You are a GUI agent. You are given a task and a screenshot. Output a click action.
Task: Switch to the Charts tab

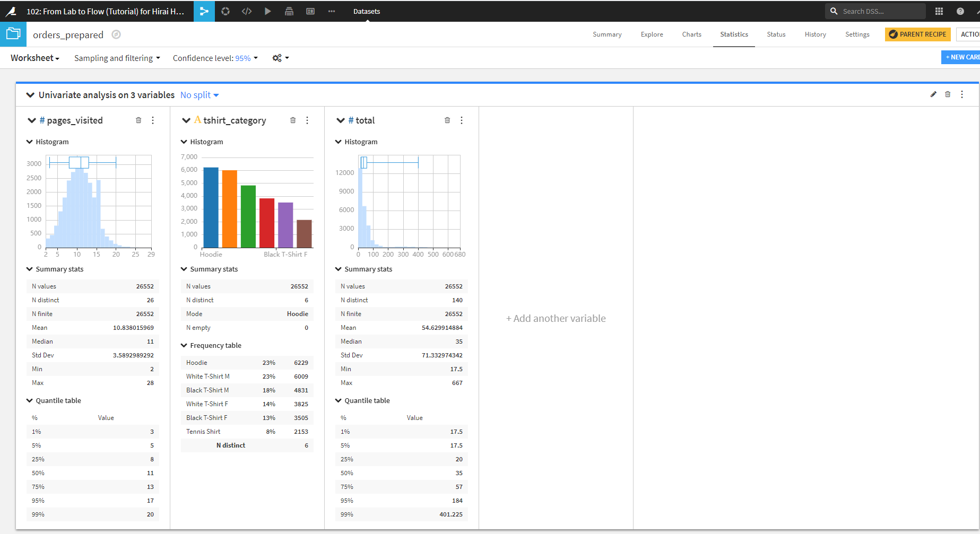coord(691,34)
